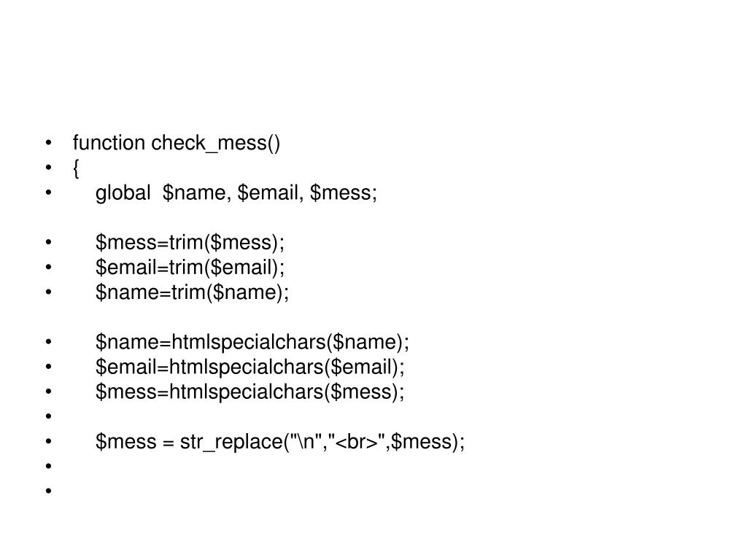Click the word 'global' in the code
Viewport: 747px width, 560px height.
pyautogui.click(x=123, y=192)
